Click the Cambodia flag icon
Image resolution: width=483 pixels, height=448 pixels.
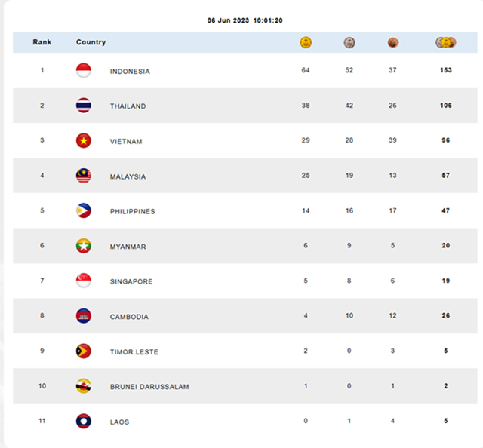click(84, 315)
